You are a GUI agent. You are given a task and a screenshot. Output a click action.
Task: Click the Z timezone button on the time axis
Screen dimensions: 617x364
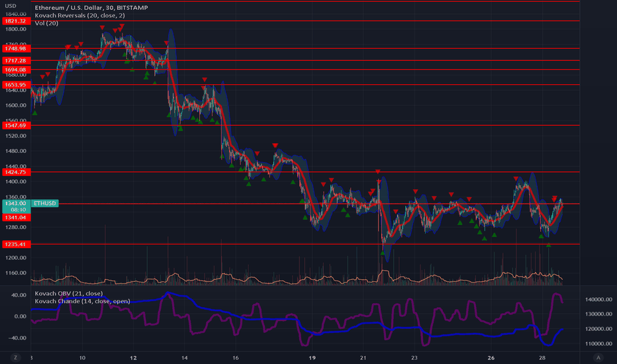click(x=15, y=357)
